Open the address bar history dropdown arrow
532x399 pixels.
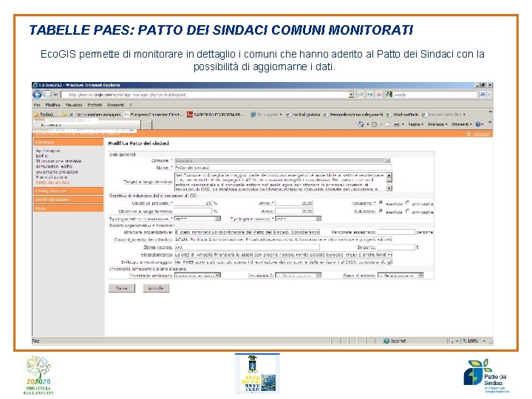click(352, 95)
